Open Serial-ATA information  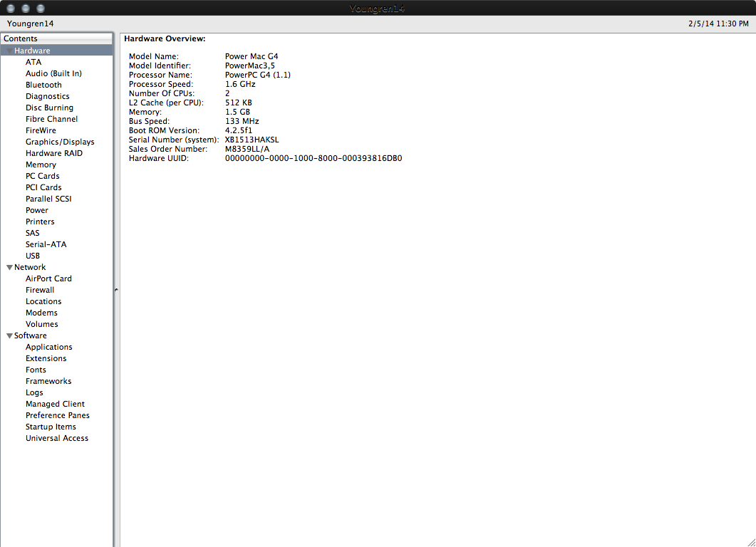46,244
